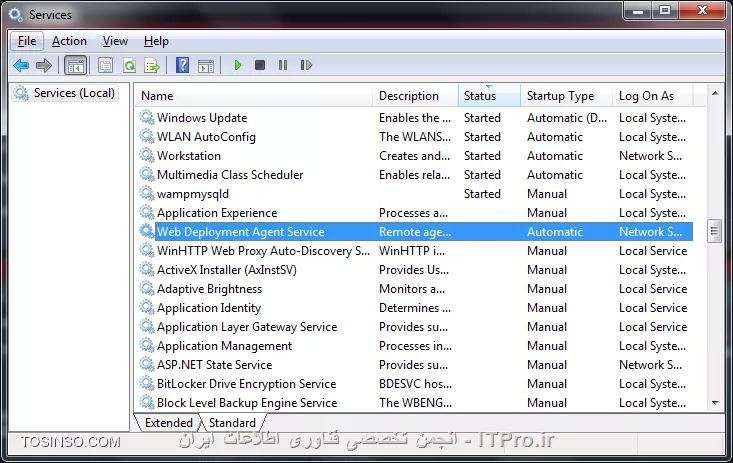Toggle Show/Hide Console Tree icon
This screenshot has width=733, height=463.
pos(75,65)
